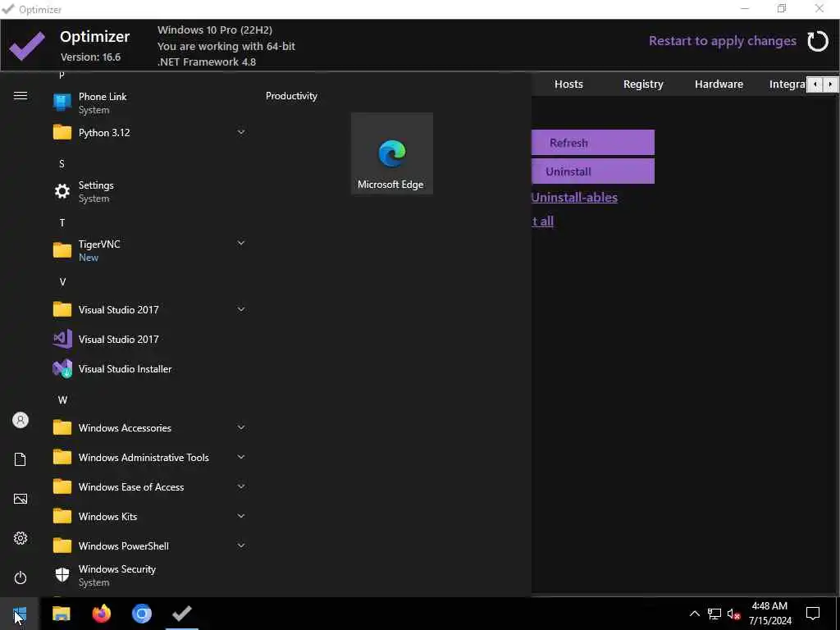Click the 'T' letter group header
The width and height of the screenshot is (840, 630).
point(62,222)
